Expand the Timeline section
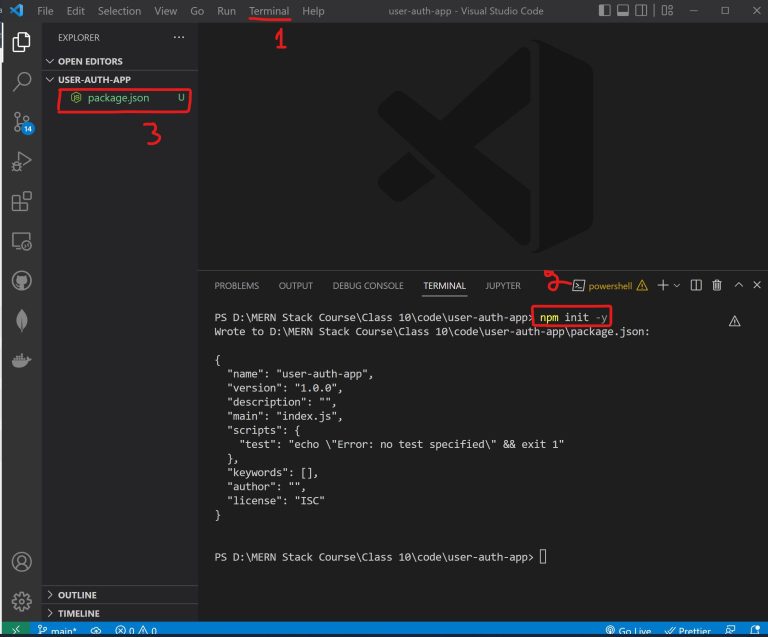This screenshot has width=768, height=637. tap(120, 613)
